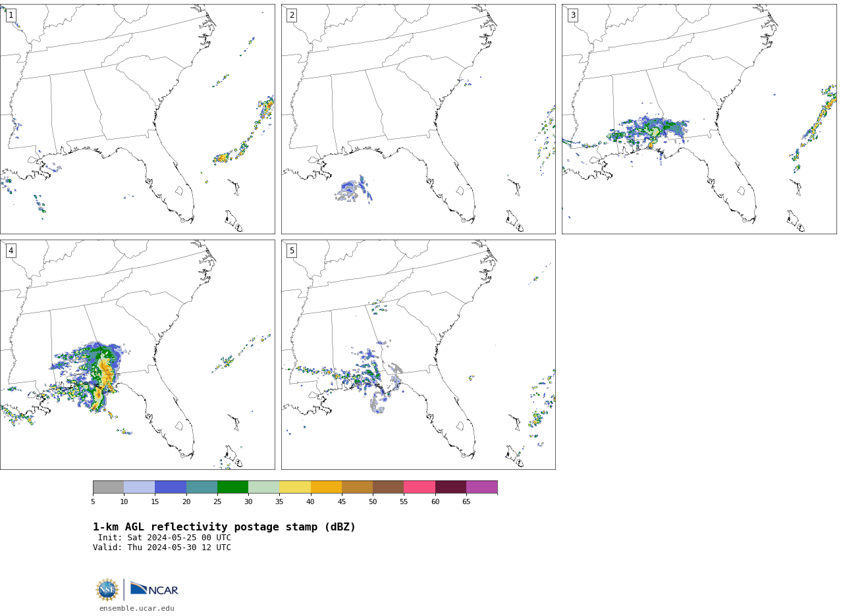843x616 pixels.
Task: Open ensemble member 5 reflectivity map
Action: [418, 355]
